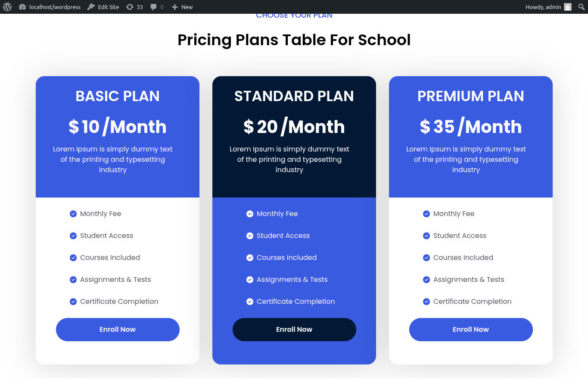The image size is (588, 389).
Task: Click check icon beside Basic Monthly Fee
Action: pyautogui.click(x=73, y=214)
